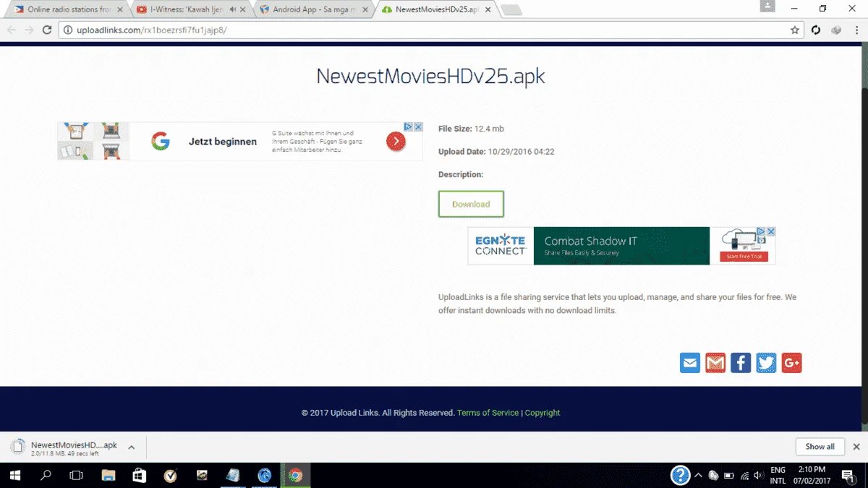868x488 pixels.
Task: Open Chrome icon on taskbar
Action: [295, 475]
